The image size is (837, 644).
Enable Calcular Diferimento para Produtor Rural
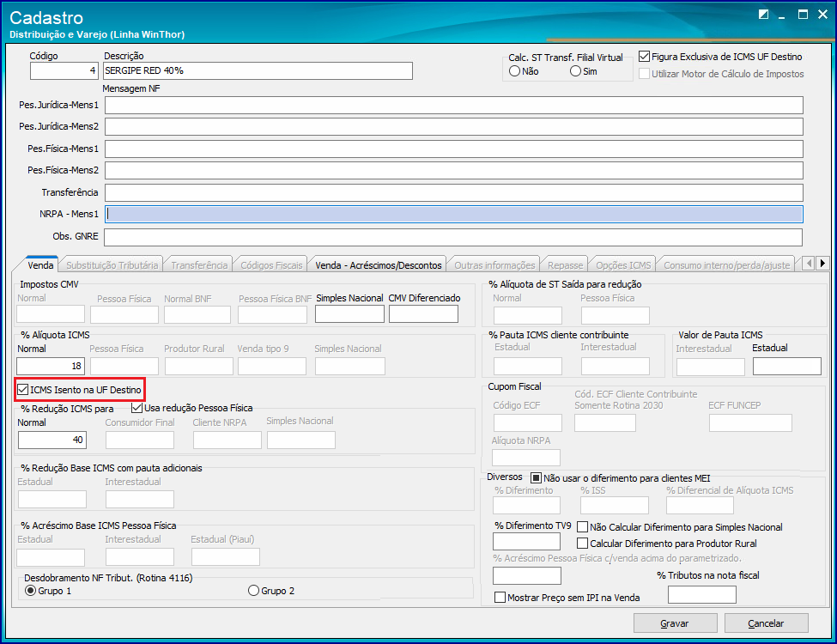tap(582, 544)
